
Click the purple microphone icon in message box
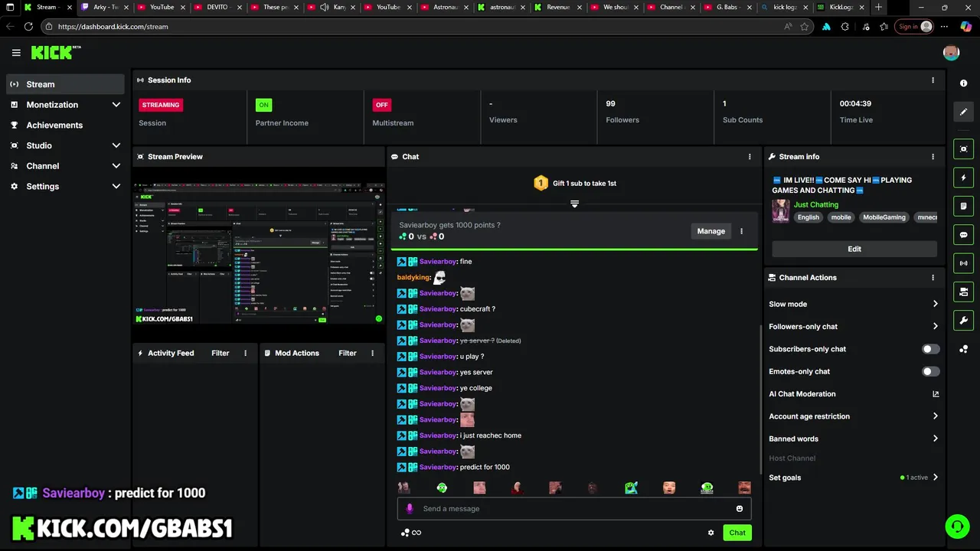click(x=410, y=509)
